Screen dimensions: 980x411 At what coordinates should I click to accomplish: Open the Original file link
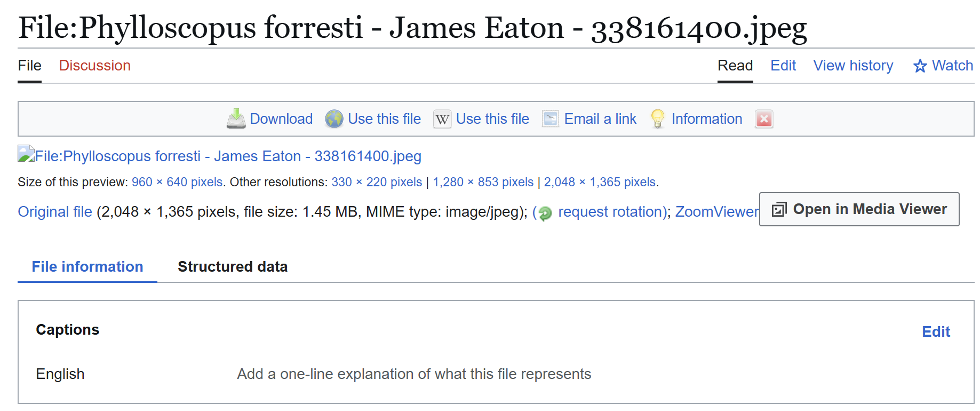coord(55,212)
